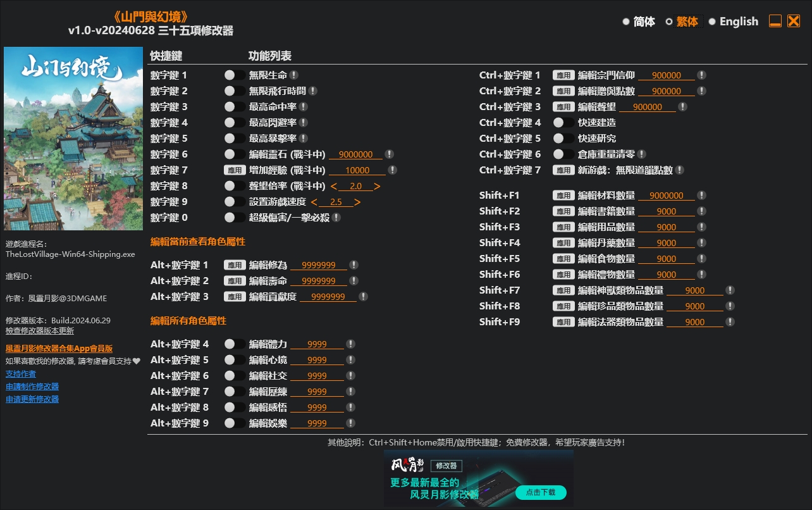Click the game cover art thumbnail
The height and width of the screenshot is (510, 812).
pyautogui.click(x=73, y=139)
